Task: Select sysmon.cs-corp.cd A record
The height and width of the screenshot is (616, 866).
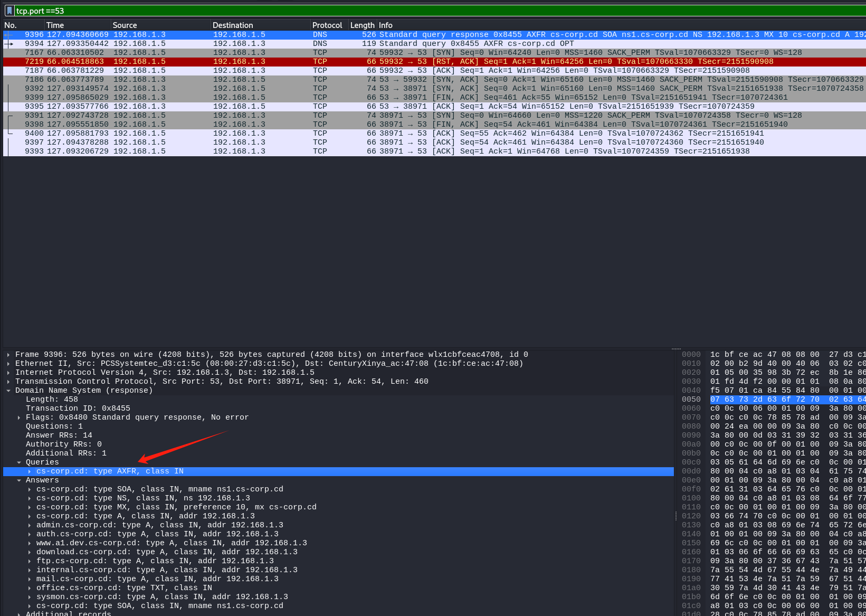Action: pyautogui.click(x=162, y=597)
